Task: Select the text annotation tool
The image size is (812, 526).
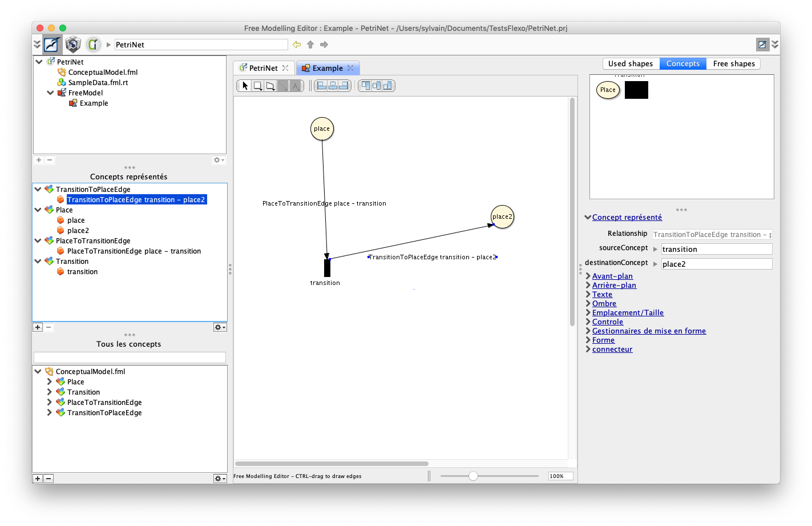Action: point(295,86)
